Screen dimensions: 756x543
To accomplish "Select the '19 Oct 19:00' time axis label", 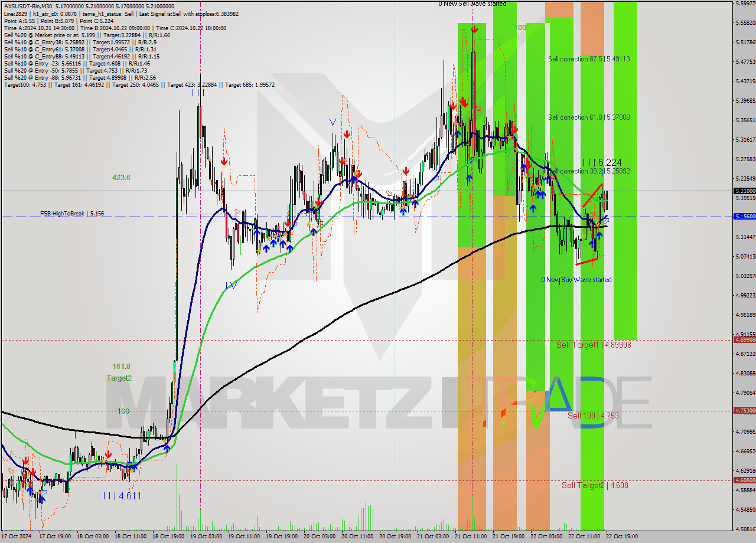I will [282, 537].
